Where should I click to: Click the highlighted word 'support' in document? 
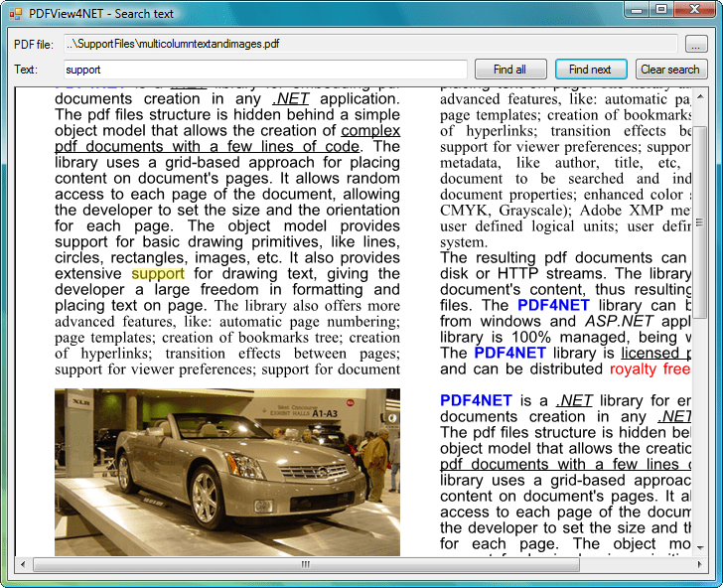pyautogui.click(x=158, y=274)
